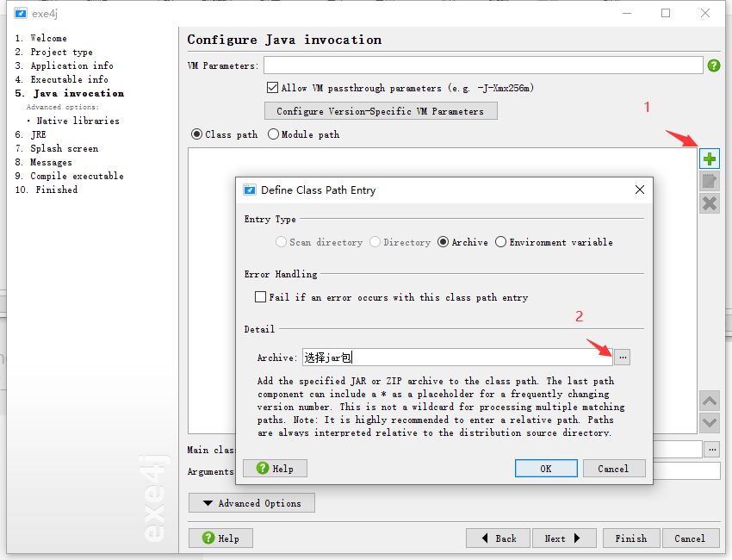The image size is (732, 560).
Task: Open main wizard Help button
Action: click(x=220, y=538)
